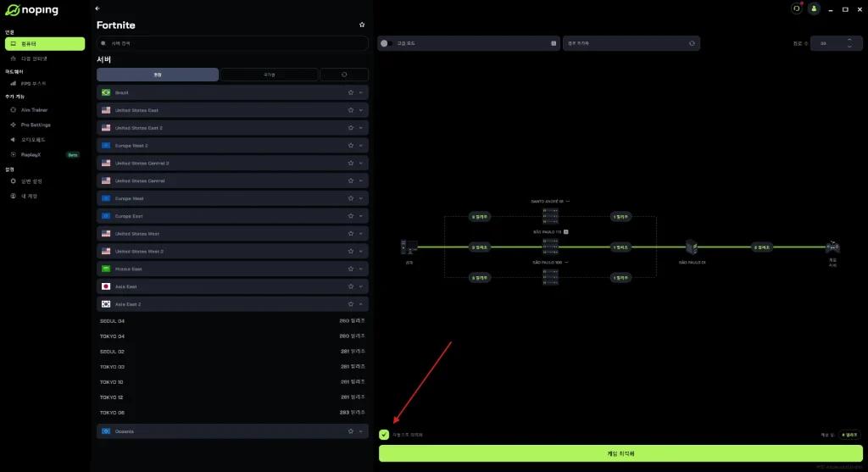Screen dimensions: 868x472
Task: Select the TOKYO 12 server
Action: click(x=232, y=397)
